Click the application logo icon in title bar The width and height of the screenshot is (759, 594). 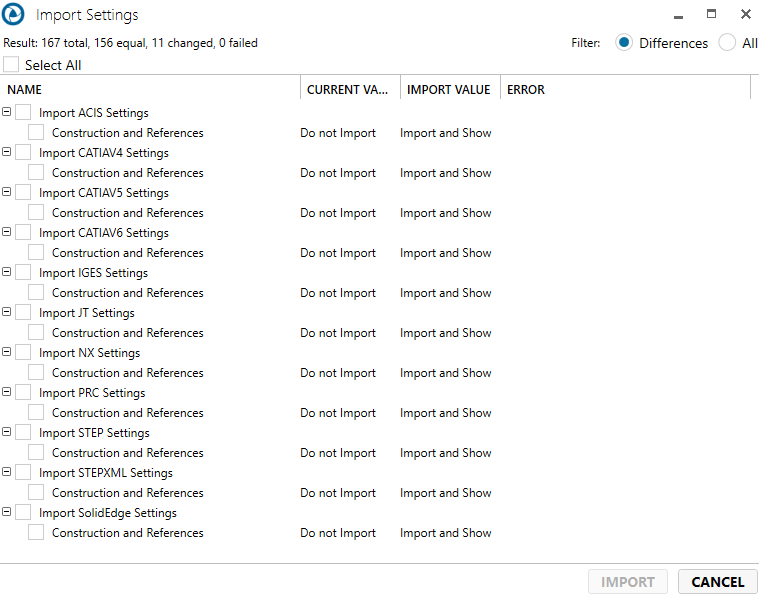pyautogui.click(x=14, y=15)
